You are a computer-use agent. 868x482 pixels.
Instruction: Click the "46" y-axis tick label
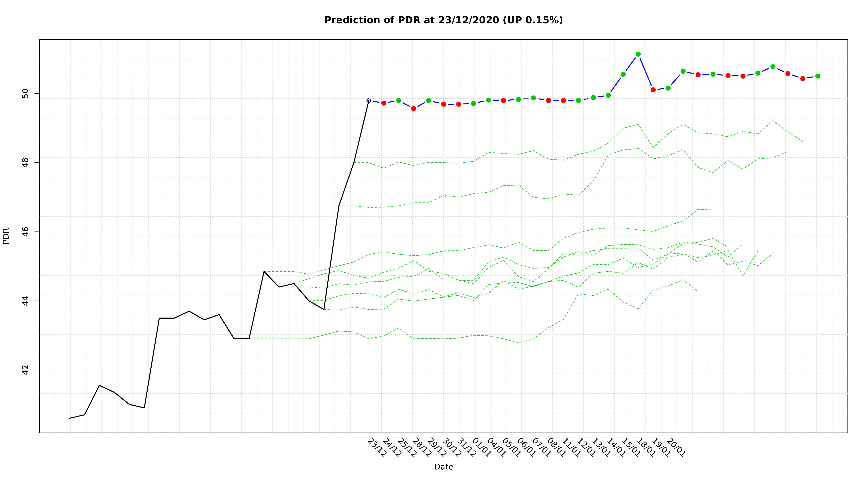(26, 232)
